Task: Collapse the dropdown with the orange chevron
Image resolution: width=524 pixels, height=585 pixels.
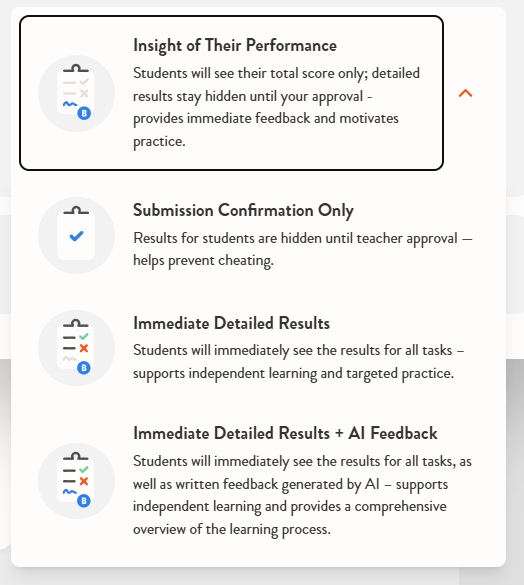Action: (x=465, y=93)
